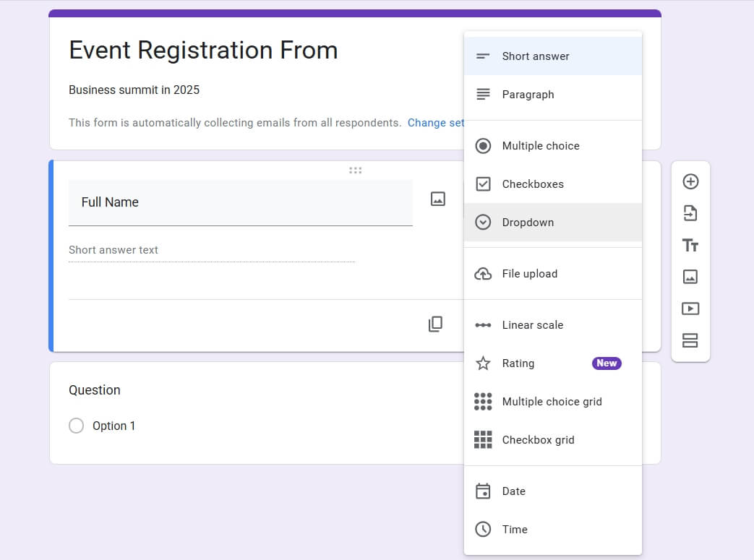Open the Dropdown question type option
The image size is (754, 560).
529,222
